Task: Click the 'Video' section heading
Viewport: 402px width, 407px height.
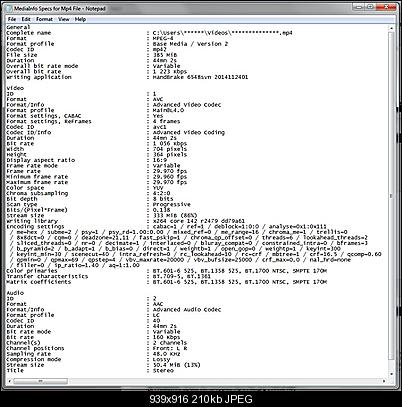Action: coord(15,88)
